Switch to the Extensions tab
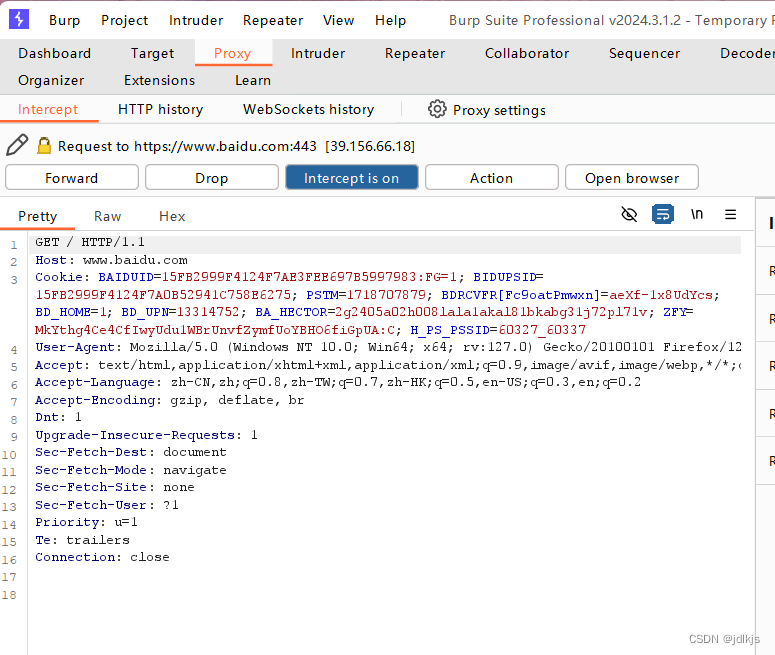The height and width of the screenshot is (655, 775). click(x=159, y=80)
